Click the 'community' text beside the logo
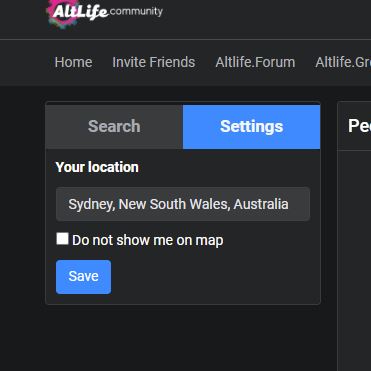Viewport: 371px width, 371px height. coord(136,11)
